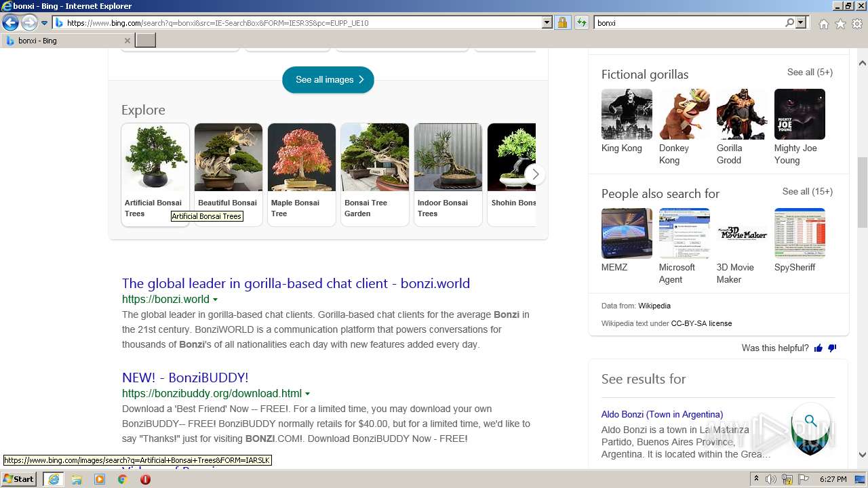Open the media player taskbar icon

(x=100, y=479)
